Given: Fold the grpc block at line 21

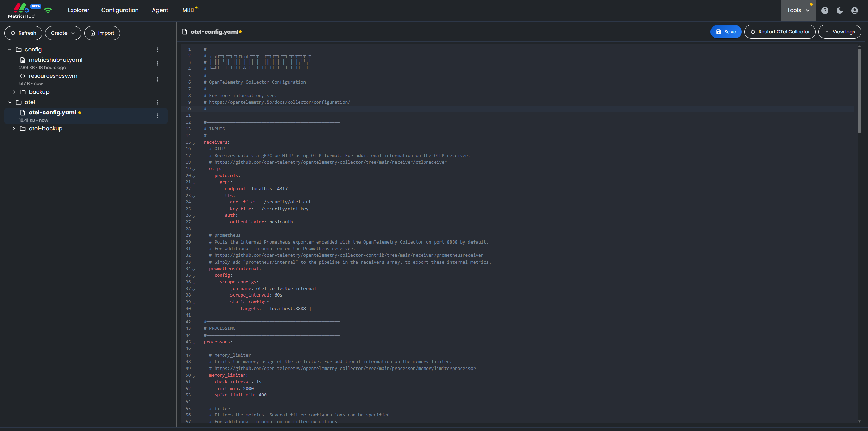Looking at the screenshot, I should tap(194, 183).
